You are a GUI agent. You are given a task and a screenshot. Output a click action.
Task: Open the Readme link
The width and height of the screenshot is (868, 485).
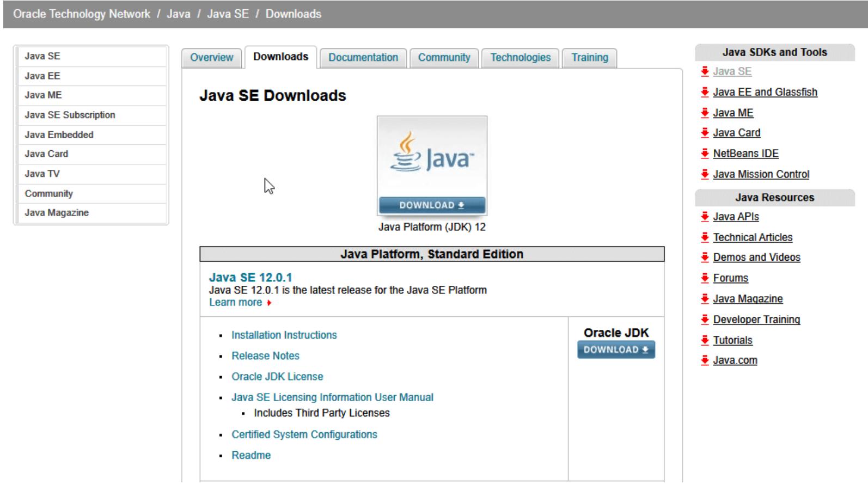[x=251, y=455]
